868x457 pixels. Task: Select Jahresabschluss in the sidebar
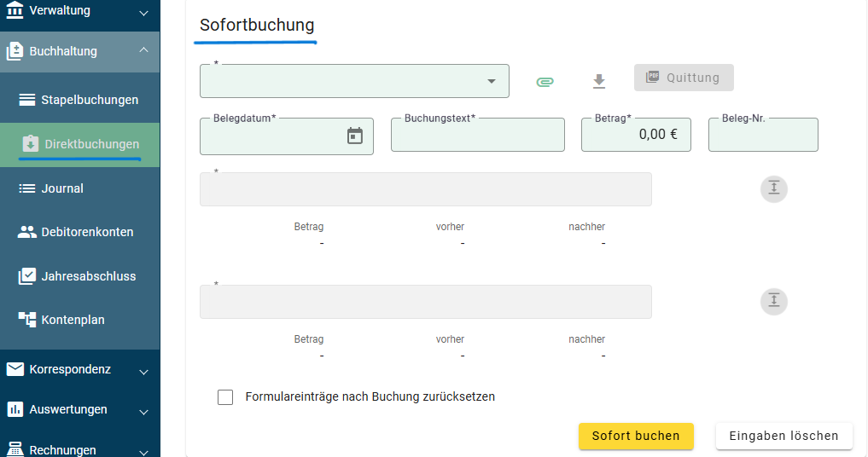coord(88,276)
